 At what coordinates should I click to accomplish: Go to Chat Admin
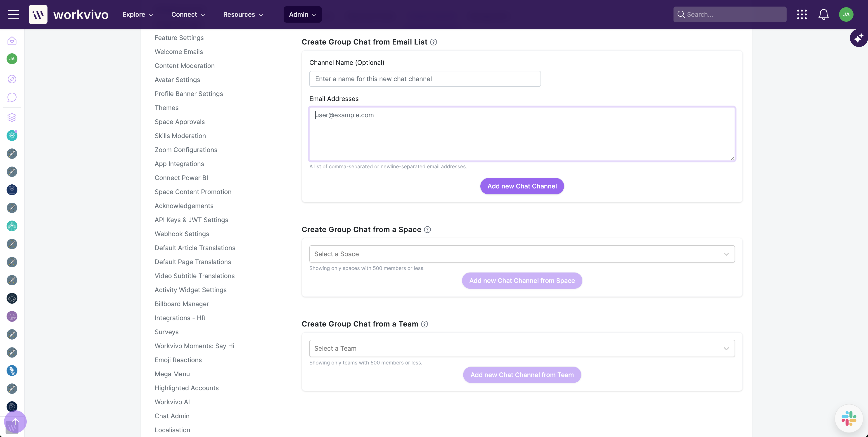[x=172, y=416]
